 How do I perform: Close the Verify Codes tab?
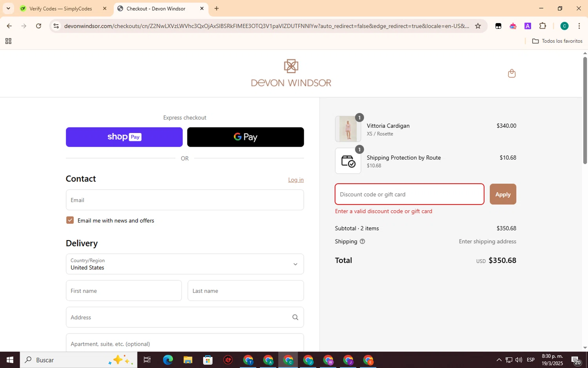[105, 8]
